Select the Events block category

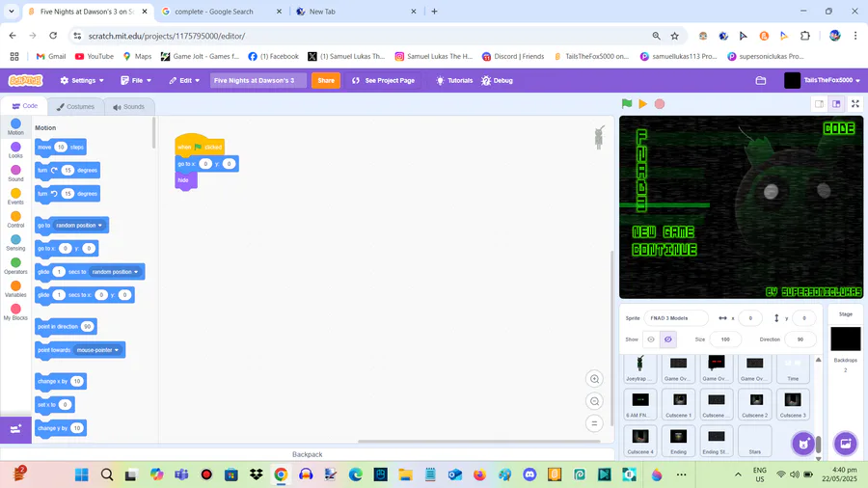[x=15, y=197]
